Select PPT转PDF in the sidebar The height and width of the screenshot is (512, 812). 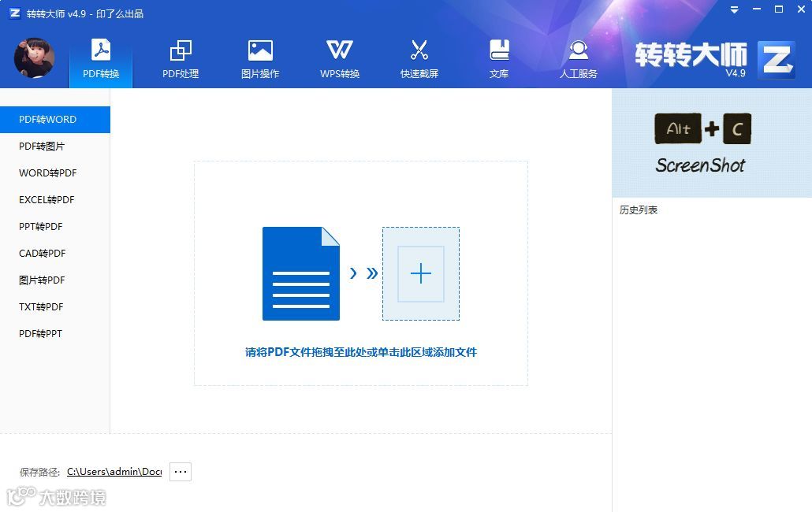pyautogui.click(x=55, y=227)
